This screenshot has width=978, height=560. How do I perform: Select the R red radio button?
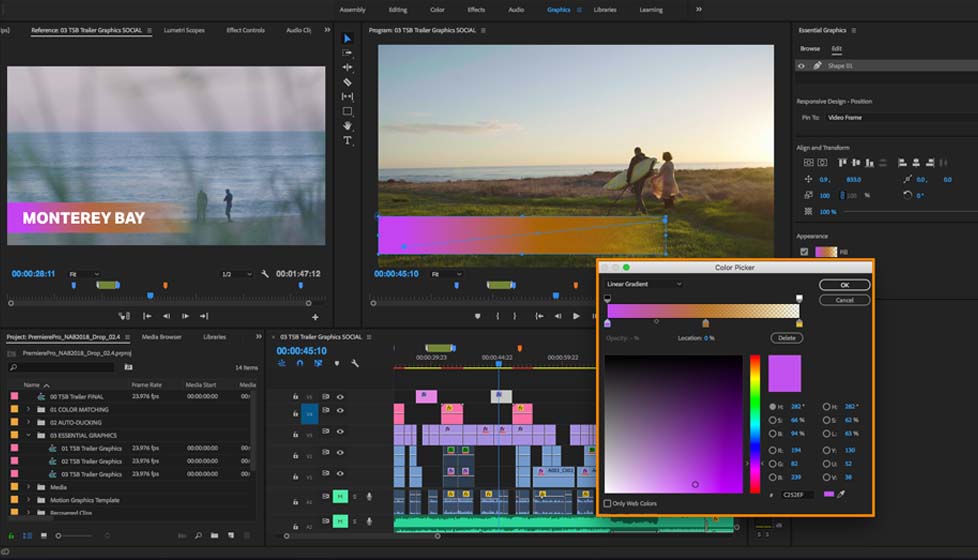tap(773, 450)
